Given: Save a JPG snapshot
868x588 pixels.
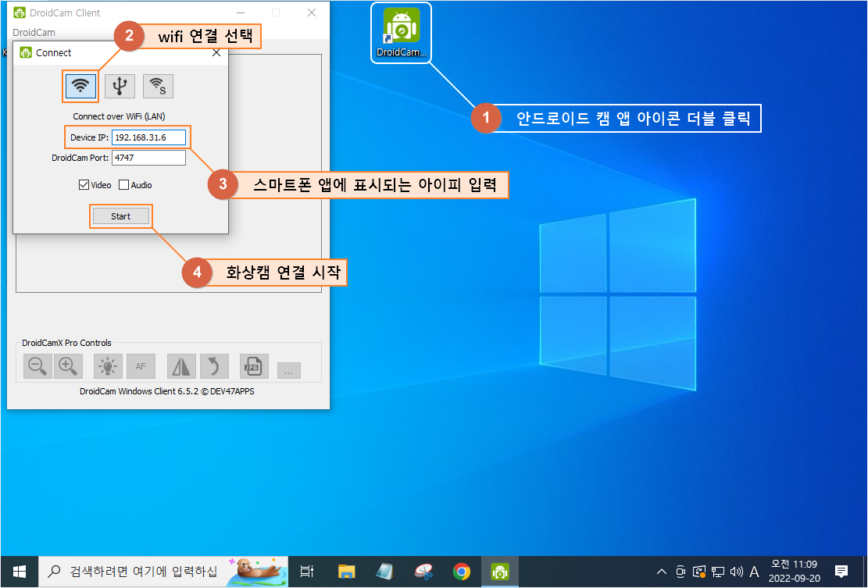Looking at the screenshot, I should (x=254, y=366).
